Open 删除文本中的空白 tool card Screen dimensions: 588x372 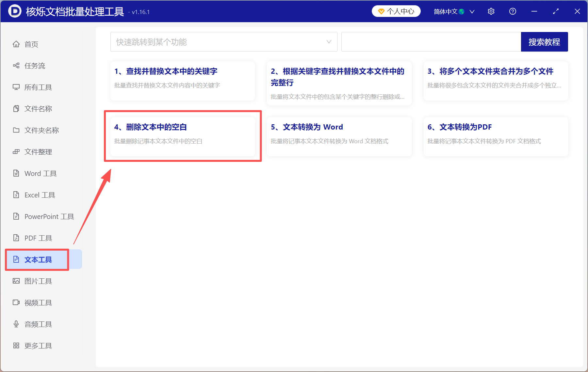pyautogui.click(x=183, y=136)
